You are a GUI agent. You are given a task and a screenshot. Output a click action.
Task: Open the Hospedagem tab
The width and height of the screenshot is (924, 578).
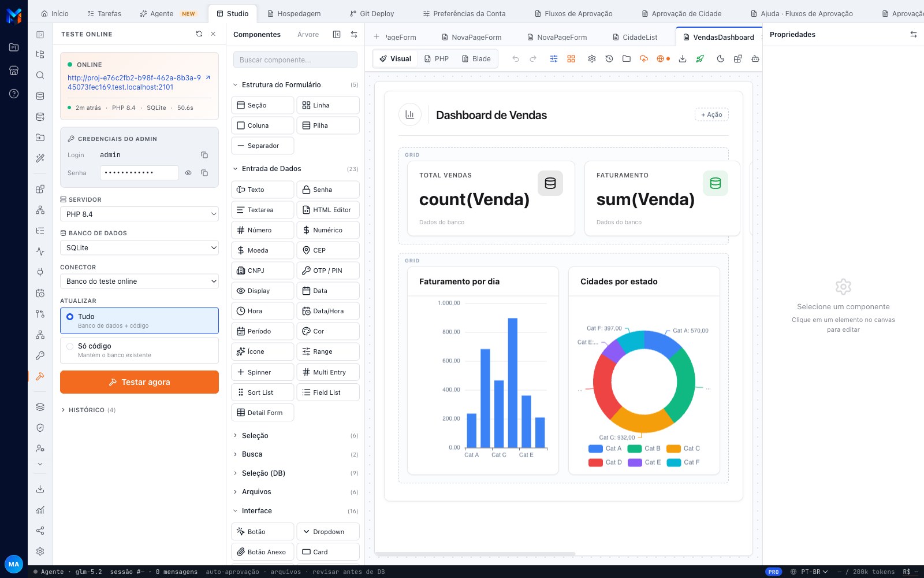294,13
